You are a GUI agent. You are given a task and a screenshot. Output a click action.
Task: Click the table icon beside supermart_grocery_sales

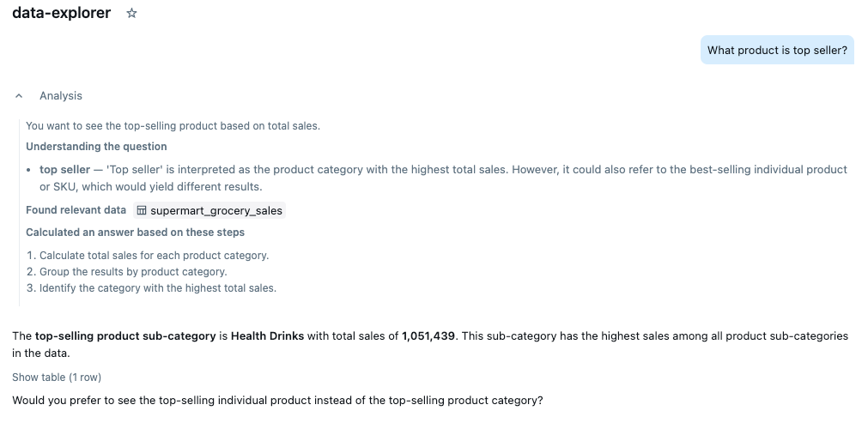click(143, 210)
